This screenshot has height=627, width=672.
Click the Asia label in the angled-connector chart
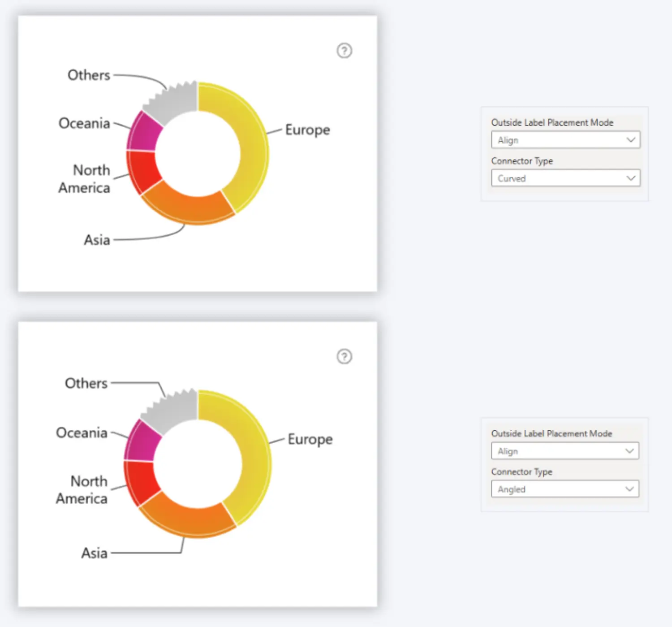pos(94,553)
